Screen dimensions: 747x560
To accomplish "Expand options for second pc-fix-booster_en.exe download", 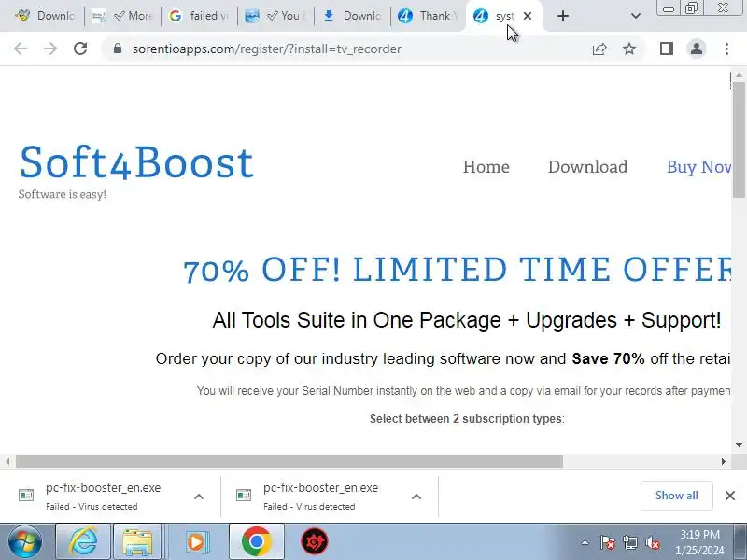I will (x=416, y=497).
